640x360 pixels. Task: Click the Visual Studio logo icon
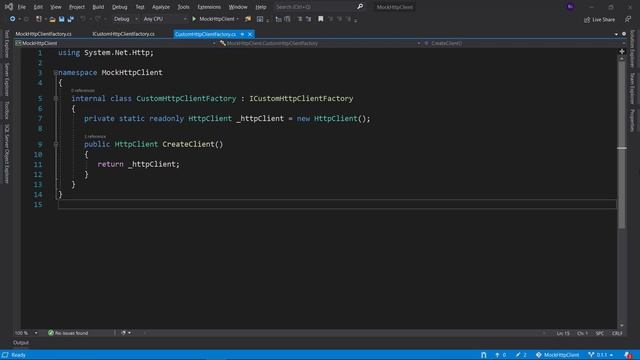point(9,7)
